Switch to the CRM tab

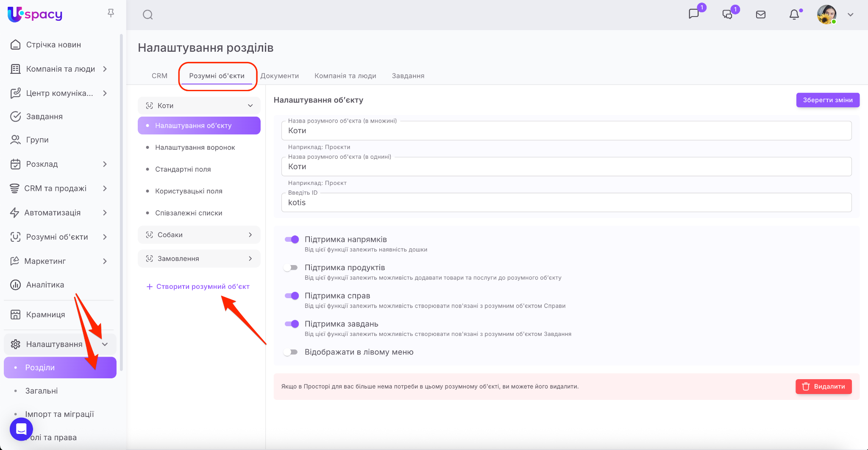(x=159, y=76)
